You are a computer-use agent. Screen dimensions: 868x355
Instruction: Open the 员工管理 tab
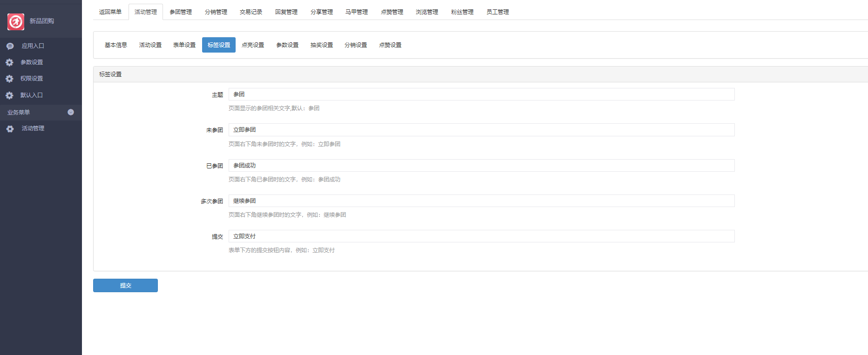(x=498, y=12)
